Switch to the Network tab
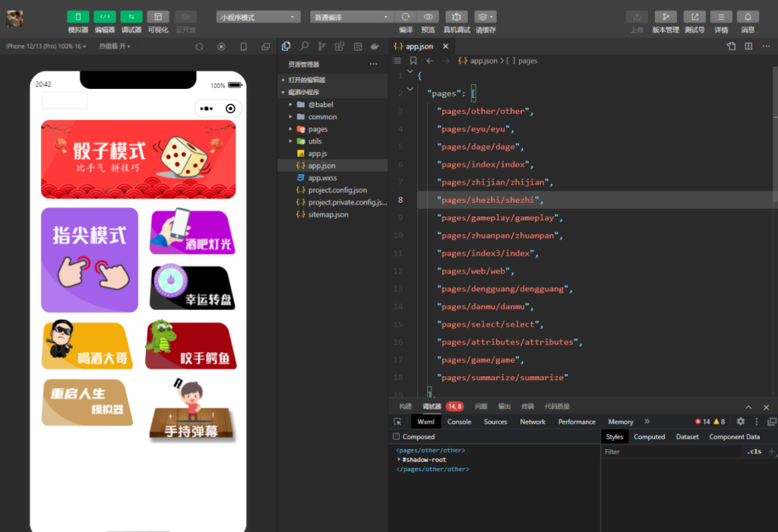The height and width of the screenshot is (532, 778). [x=533, y=422]
